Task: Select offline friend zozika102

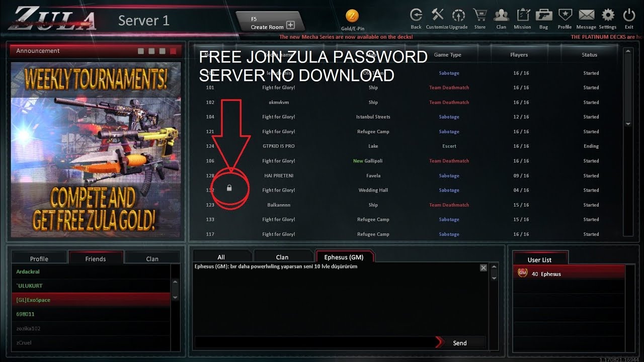Action: click(91, 328)
